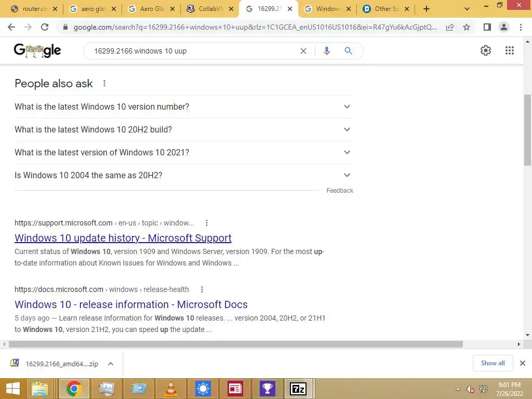Click the magnifier search button
532x399 pixels.
[x=348, y=51]
